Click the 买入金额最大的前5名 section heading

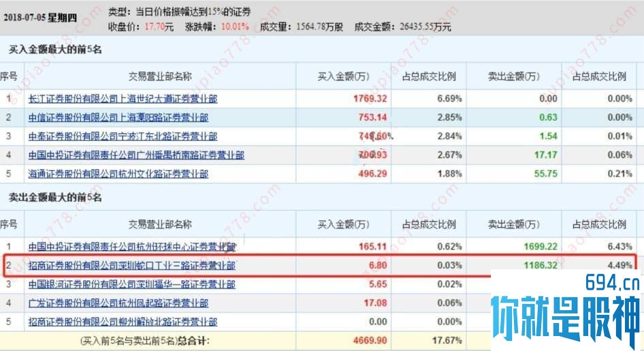(55, 50)
